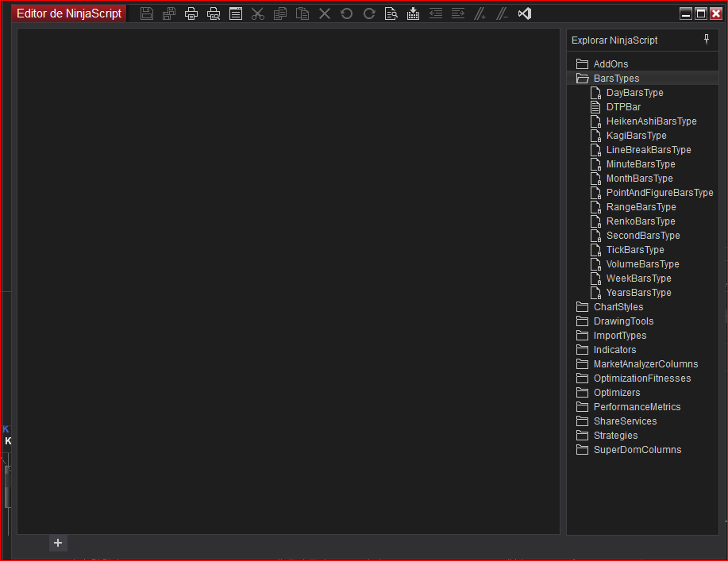Open the Strategies folder
Image resolution: width=728 pixels, height=561 pixels.
click(x=607, y=436)
